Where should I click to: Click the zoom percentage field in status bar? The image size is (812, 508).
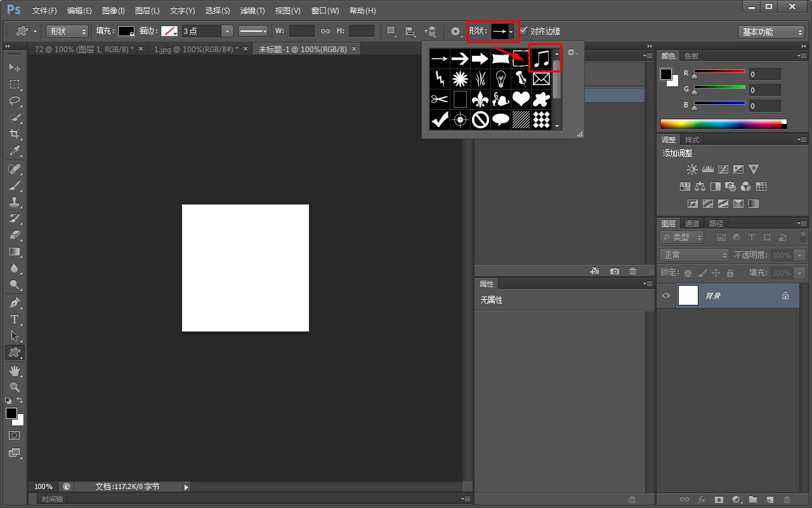44,486
